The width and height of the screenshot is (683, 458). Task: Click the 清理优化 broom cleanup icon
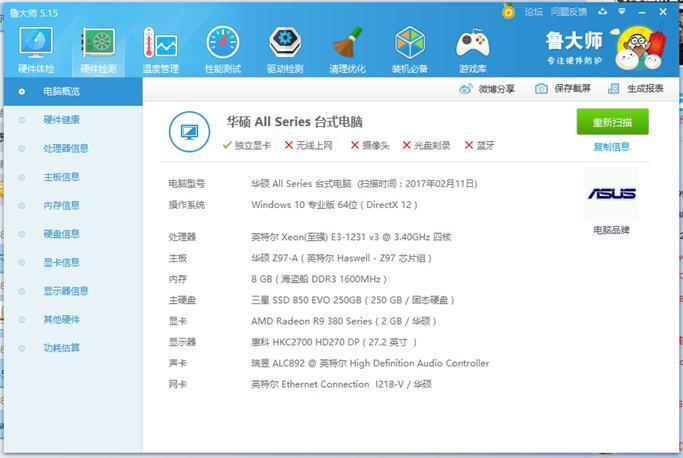(347, 44)
